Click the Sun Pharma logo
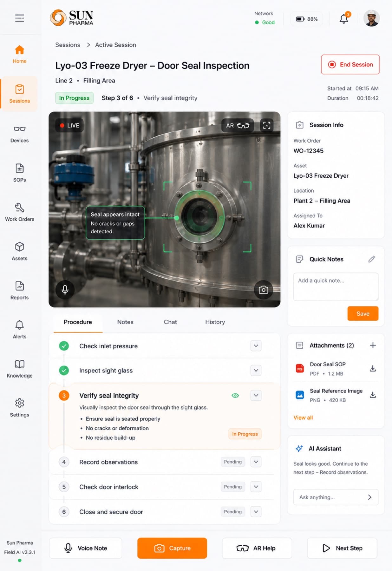This screenshot has height=571, width=392. click(x=72, y=18)
